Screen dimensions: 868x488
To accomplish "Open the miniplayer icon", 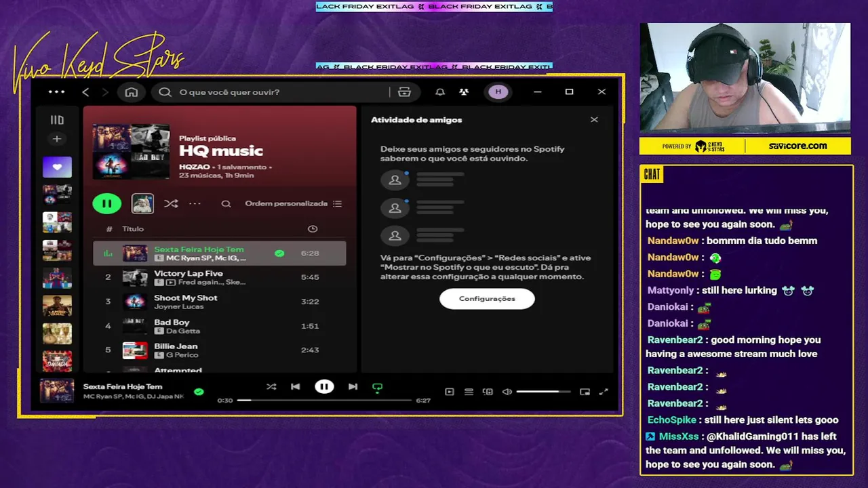I will point(585,392).
